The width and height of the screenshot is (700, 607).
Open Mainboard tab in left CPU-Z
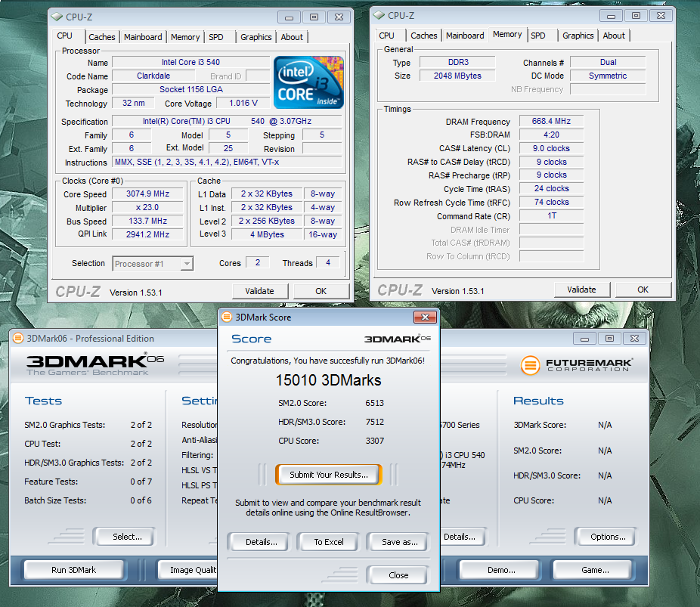(x=143, y=37)
